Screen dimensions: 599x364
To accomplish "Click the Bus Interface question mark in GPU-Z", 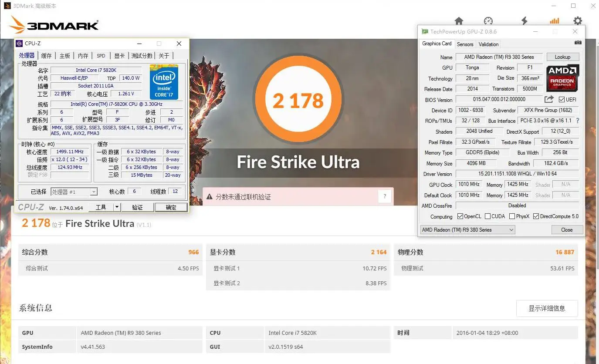I will click(578, 121).
